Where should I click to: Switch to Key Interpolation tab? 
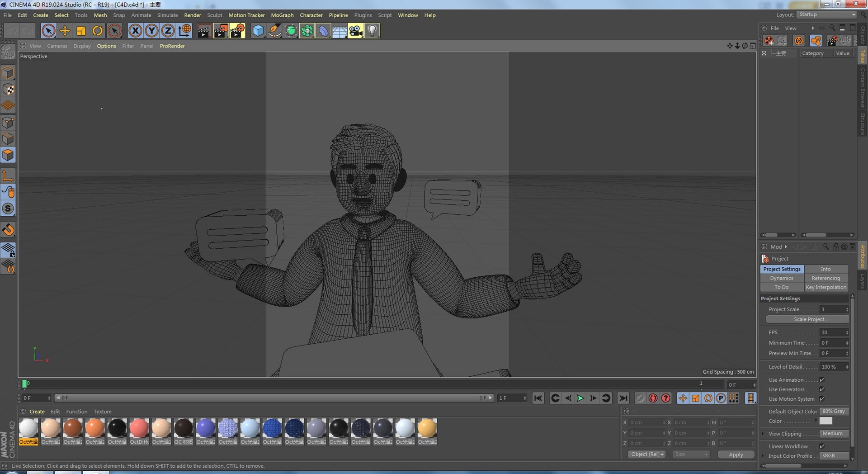tap(826, 287)
